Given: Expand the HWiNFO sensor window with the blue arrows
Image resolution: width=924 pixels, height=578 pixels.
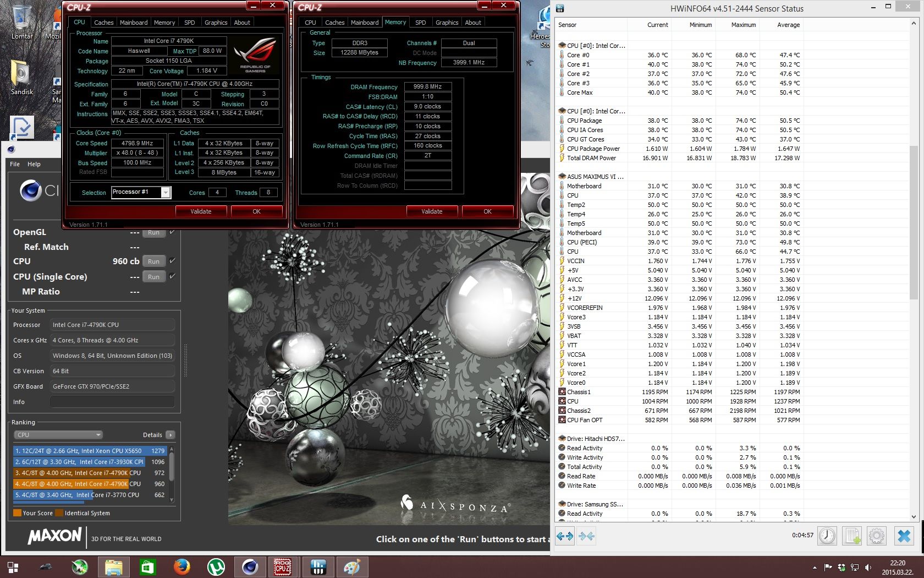Looking at the screenshot, I should (x=565, y=536).
